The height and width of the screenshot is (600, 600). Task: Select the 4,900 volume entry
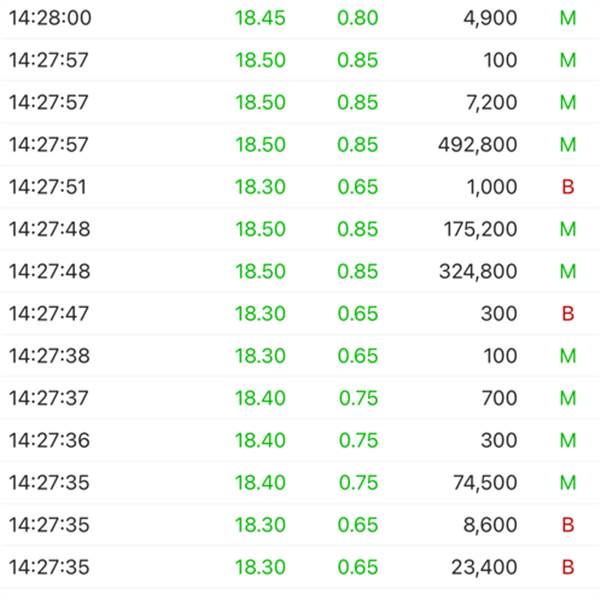tap(490, 18)
